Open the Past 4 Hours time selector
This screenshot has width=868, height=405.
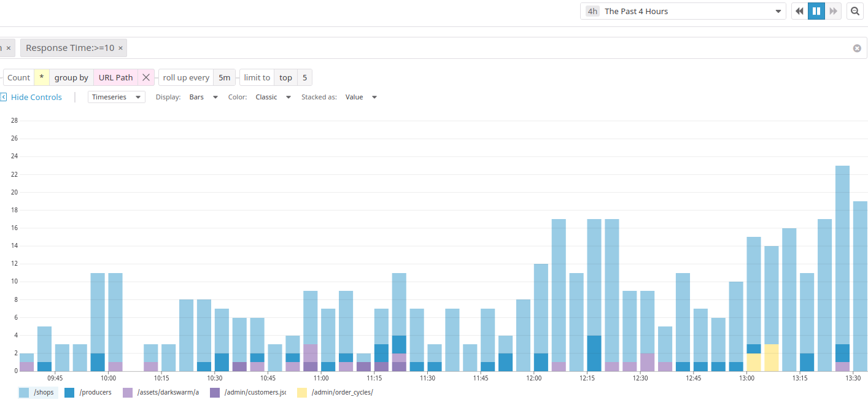[x=683, y=11]
